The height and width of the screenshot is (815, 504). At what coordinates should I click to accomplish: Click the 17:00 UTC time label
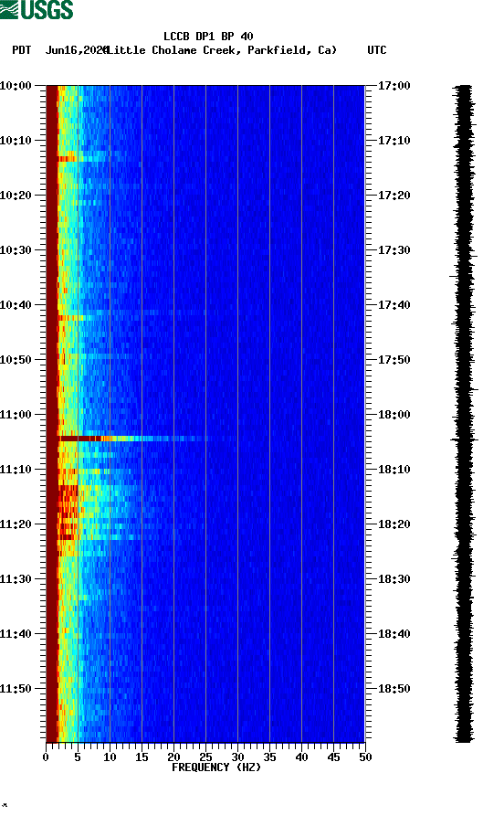coord(394,86)
